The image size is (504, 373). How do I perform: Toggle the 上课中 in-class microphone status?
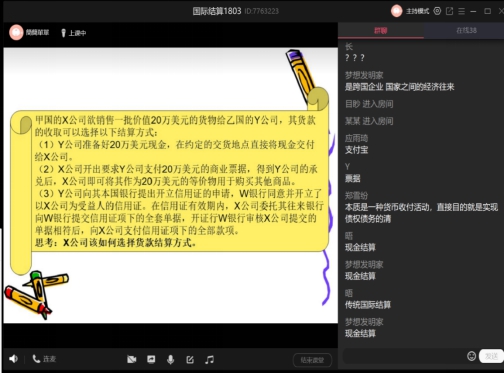pyautogui.click(x=74, y=33)
